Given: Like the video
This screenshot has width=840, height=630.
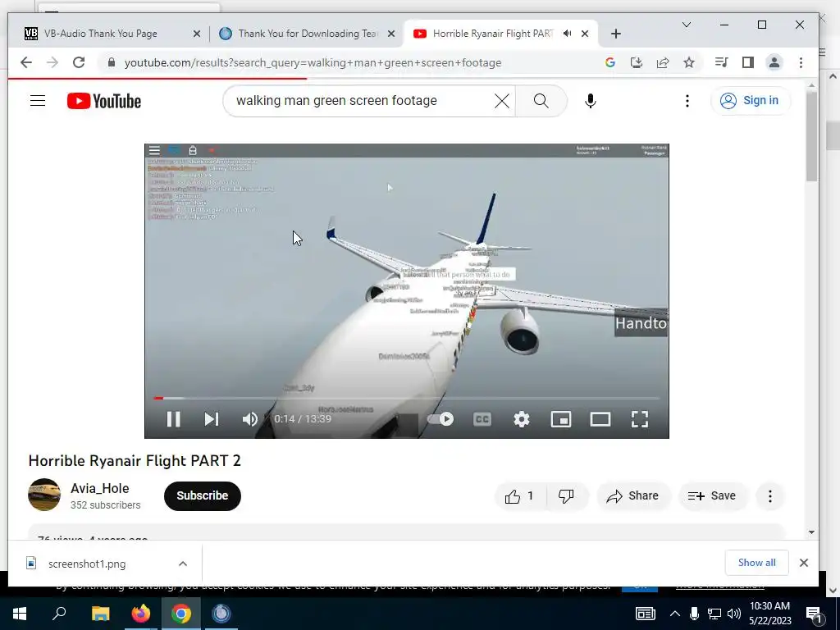Looking at the screenshot, I should click(x=519, y=496).
